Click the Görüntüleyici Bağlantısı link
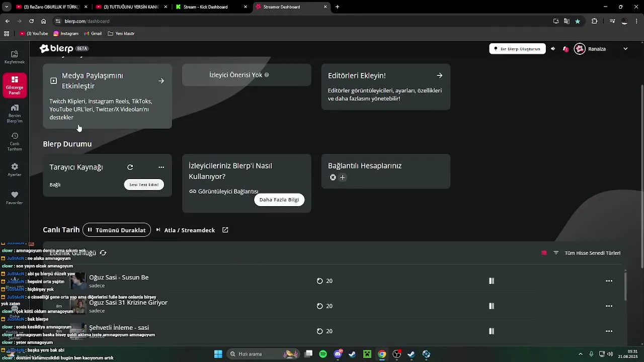This screenshot has width=644, height=362. [x=224, y=192]
